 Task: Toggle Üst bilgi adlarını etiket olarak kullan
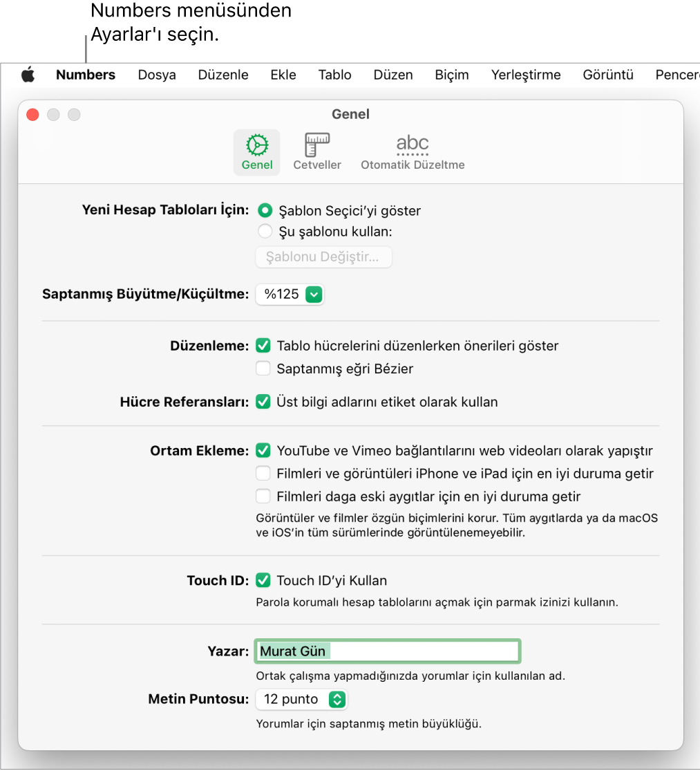[263, 402]
